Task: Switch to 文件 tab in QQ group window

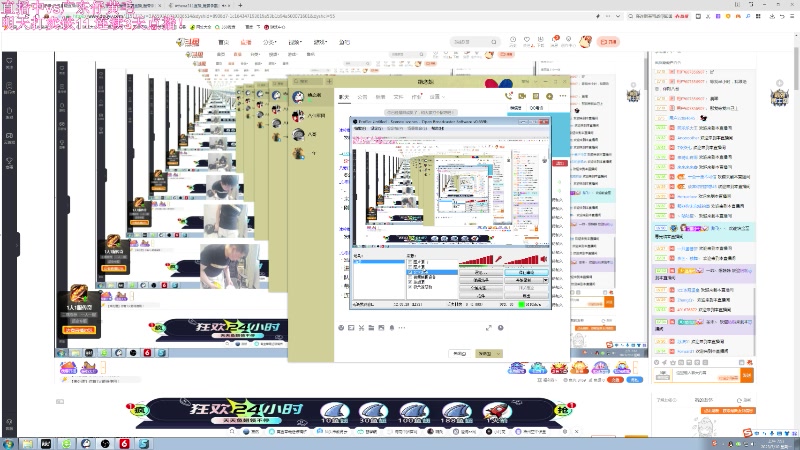Action: pyautogui.click(x=398, y=96)
